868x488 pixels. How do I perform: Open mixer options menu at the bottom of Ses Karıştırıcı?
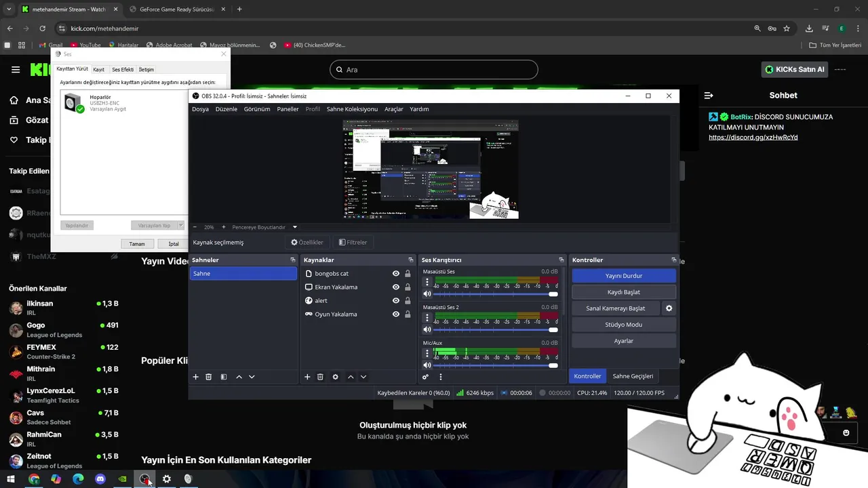coord(441,377)
